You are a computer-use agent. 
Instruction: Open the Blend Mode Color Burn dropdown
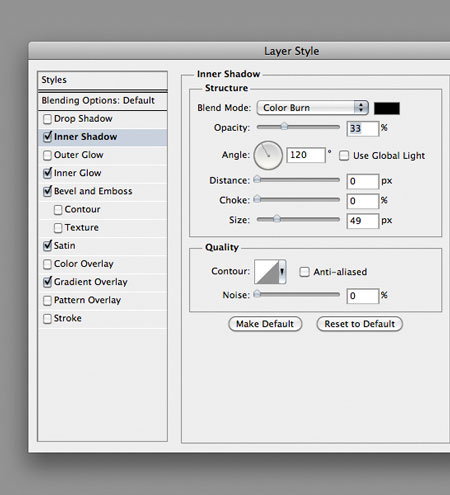tap(312, 108)
